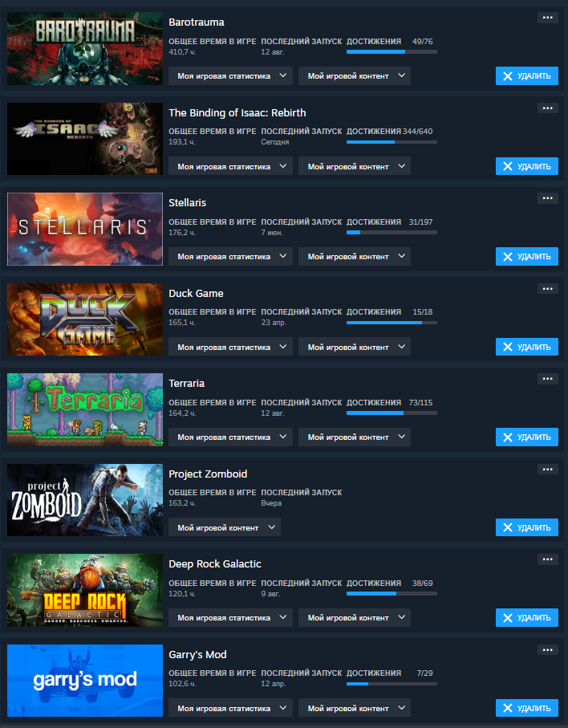The image size is (568, 728).
Task: Open the three-dot menu for Duck Game
Action: coord(548,289)
